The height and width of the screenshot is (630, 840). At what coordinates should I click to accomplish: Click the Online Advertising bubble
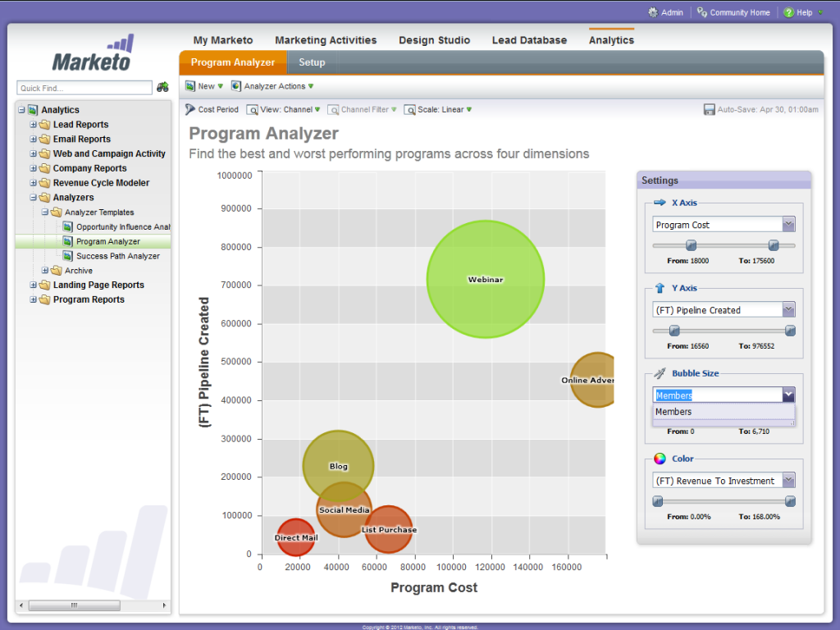592,380
